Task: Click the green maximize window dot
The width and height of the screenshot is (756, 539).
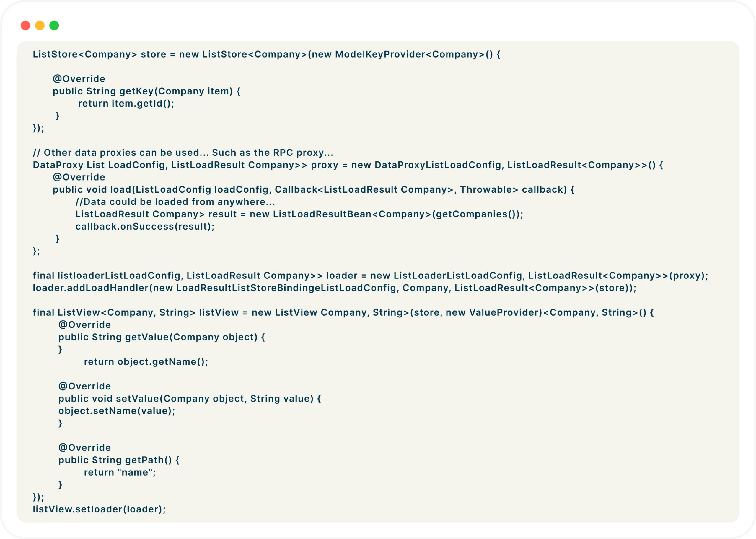Action: point(54,26)
